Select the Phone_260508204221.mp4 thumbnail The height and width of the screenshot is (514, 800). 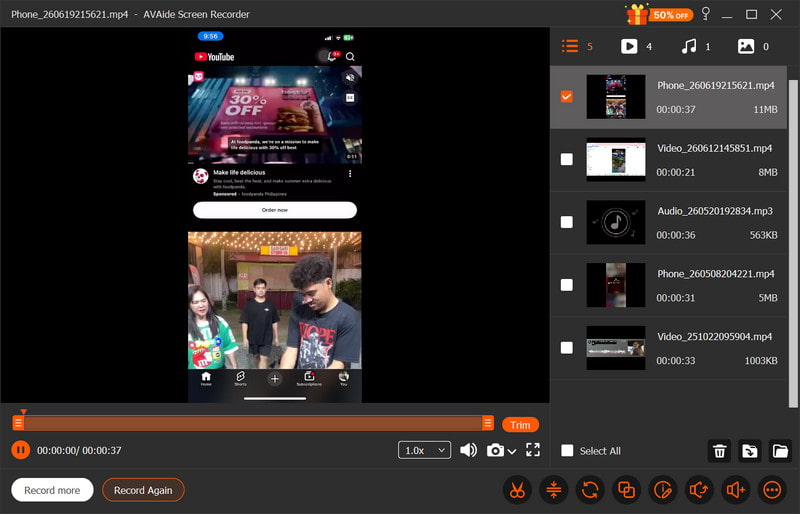coord(616,285)
